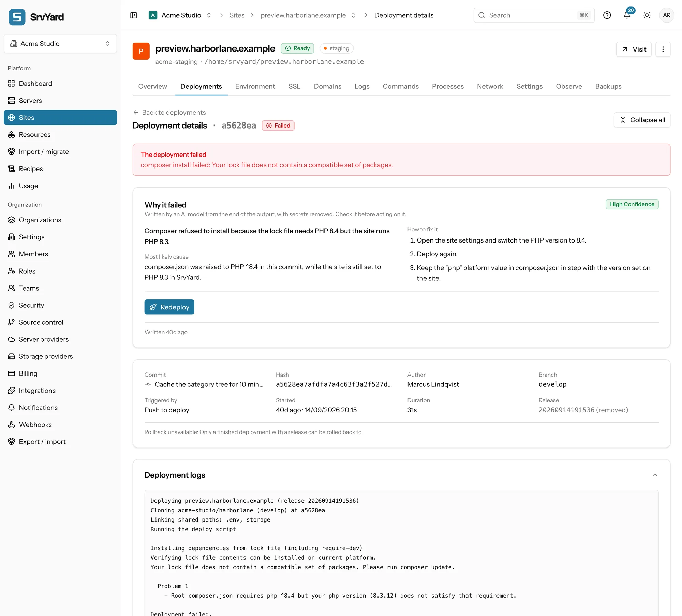Click the a5628ea7afdfa7a4c63f3a2f527d hash value
The height and width of the screenshot is (616, 682).
334,384
